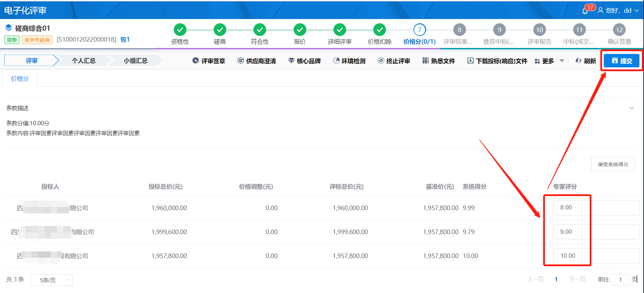Open 供应商澄清 from the toolbar
This screenshot has width=644, height=293.
click(x=257, y=61)
